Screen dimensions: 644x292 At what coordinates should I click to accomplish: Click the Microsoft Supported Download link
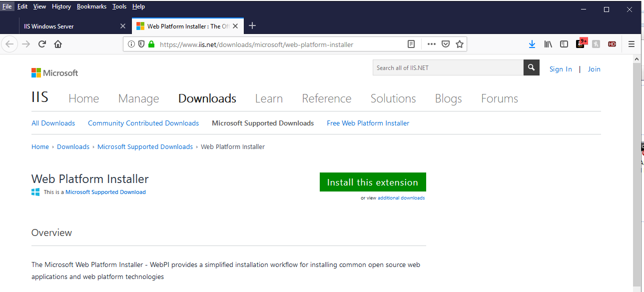(x=105, y=192)
